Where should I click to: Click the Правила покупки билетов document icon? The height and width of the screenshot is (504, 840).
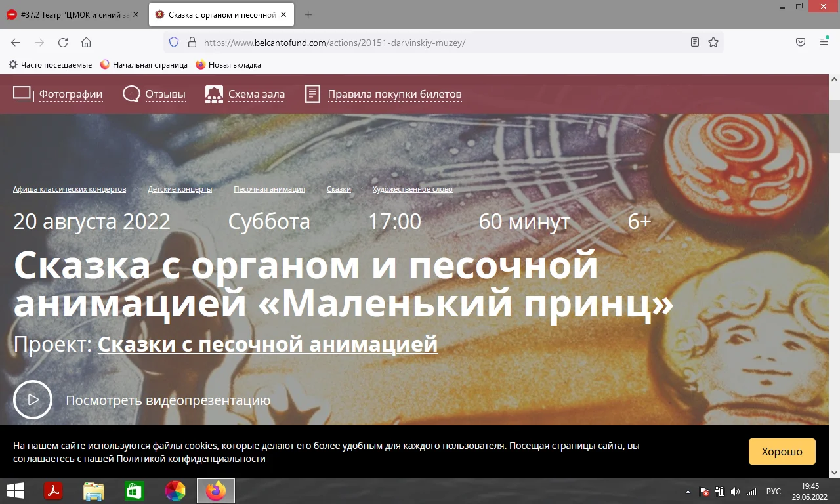pos(312,94)
